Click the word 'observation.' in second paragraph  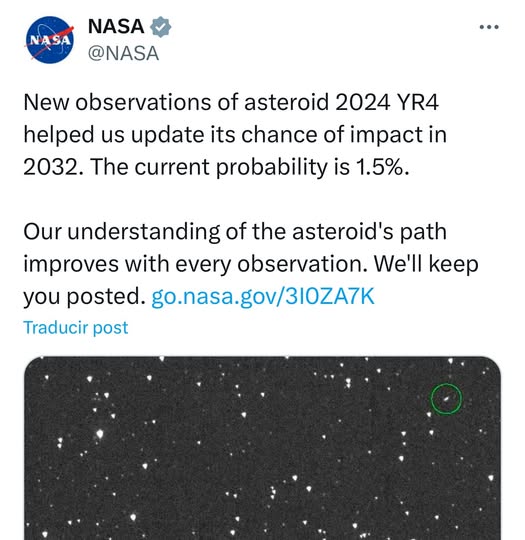(303, 264)
